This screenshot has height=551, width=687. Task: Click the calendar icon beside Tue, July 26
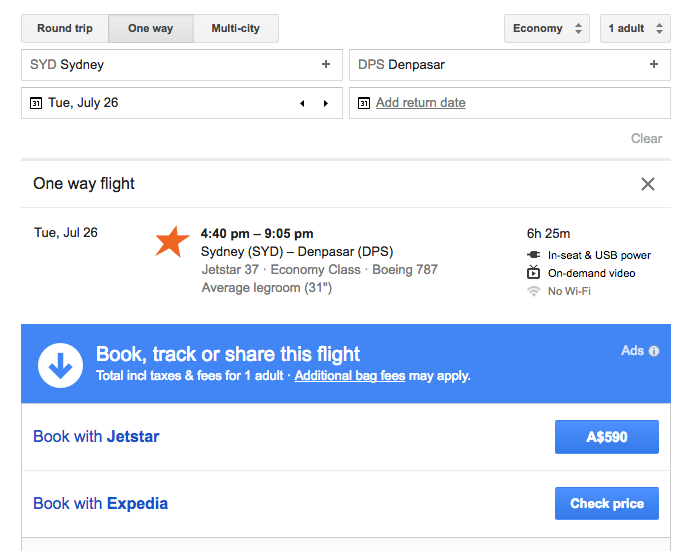[36, 103]
